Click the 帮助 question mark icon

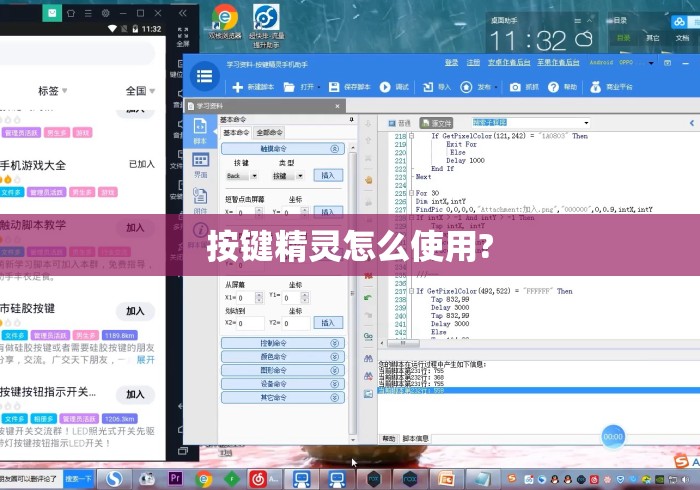point(554,87)
